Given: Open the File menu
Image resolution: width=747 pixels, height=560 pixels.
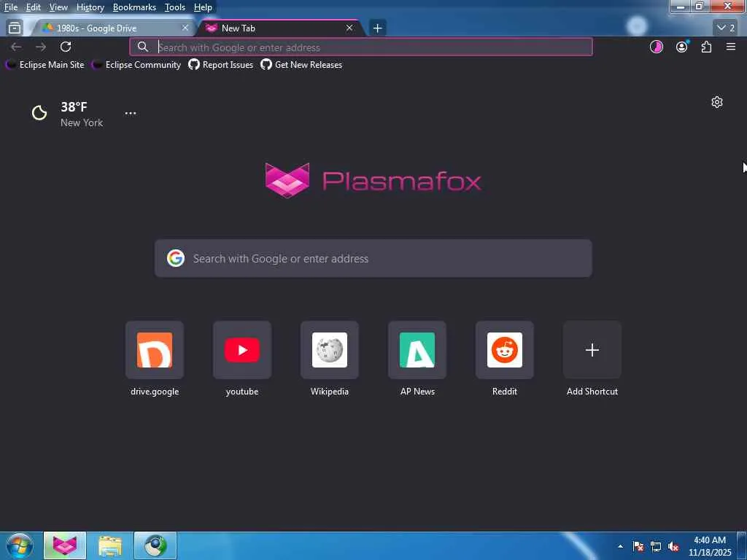Looking at the screenshot, I should 11,7.
